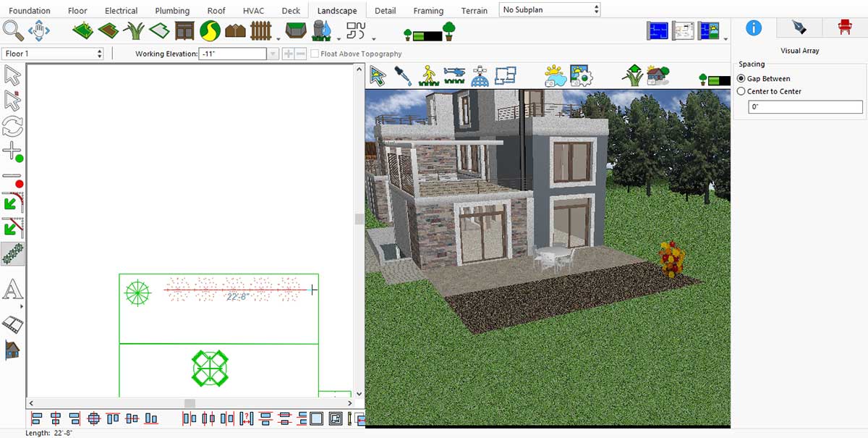The height and width of the screenshot is (438, 868).
Task: Activate the Pan hand tool
Action: pyautogui.click(x=38, y=30)
